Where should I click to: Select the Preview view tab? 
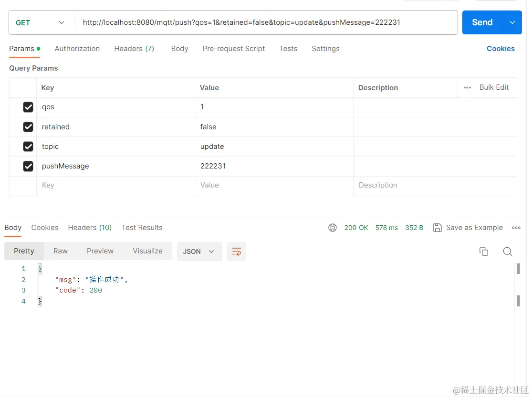100,251
